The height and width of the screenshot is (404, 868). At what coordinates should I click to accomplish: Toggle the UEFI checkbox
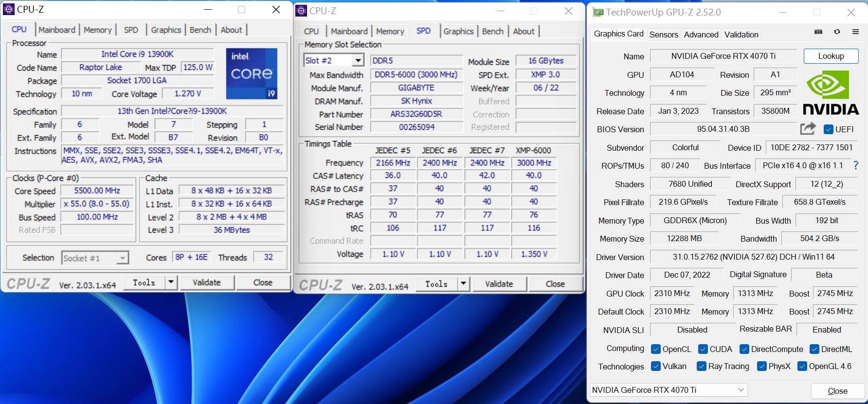click(x=828, y=129)
